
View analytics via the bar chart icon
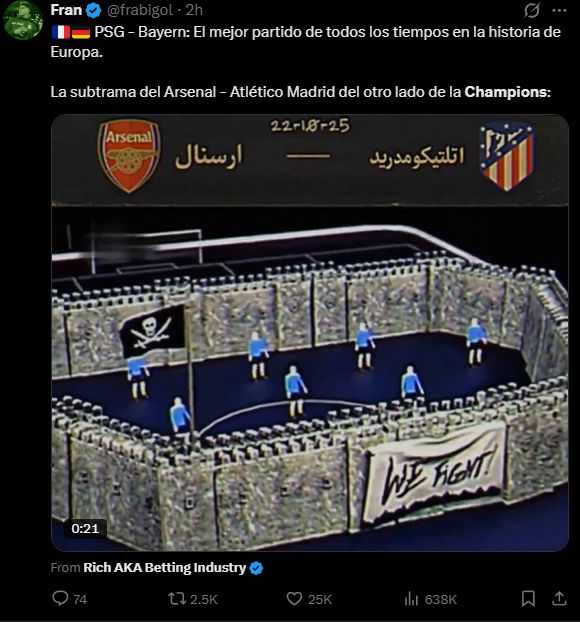click(411, 599)
